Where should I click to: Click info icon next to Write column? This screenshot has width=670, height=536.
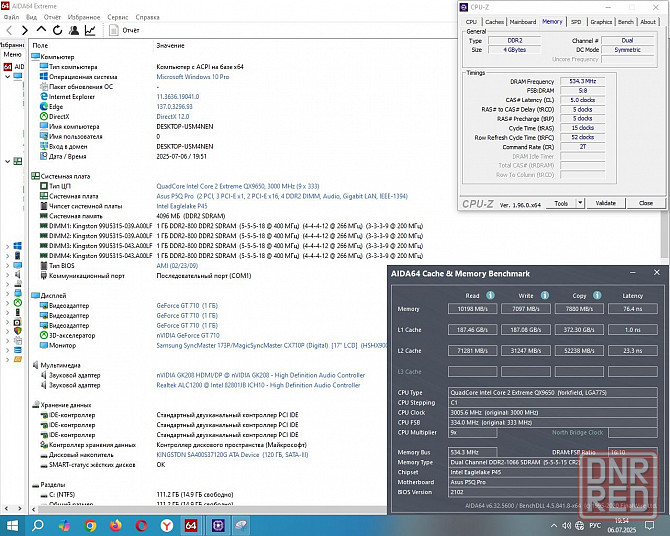pos(545,295)
